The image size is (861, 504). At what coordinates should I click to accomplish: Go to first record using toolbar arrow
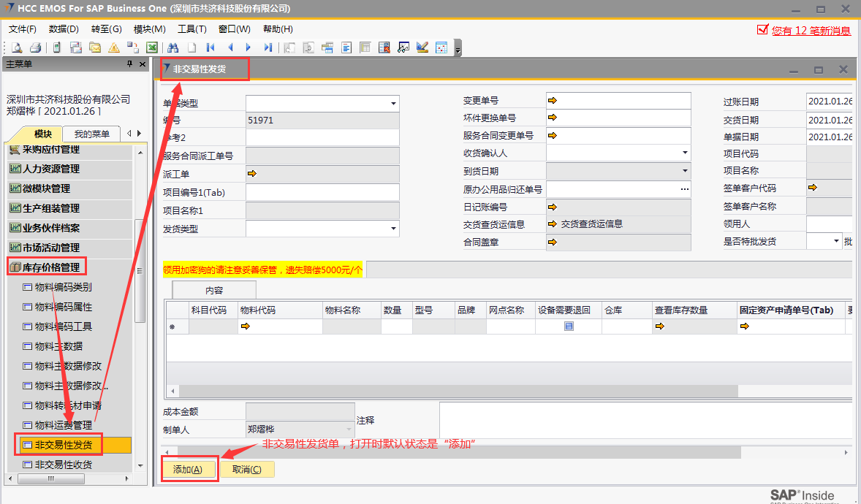211,47
